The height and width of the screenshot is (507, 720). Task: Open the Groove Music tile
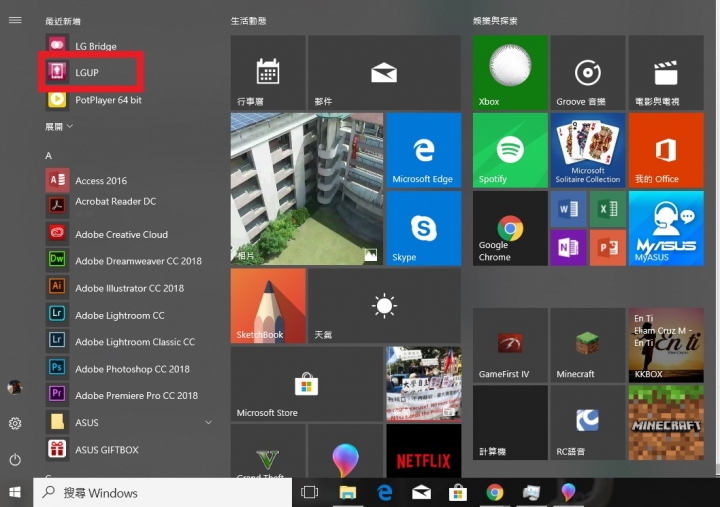click(x=588, y=72)
